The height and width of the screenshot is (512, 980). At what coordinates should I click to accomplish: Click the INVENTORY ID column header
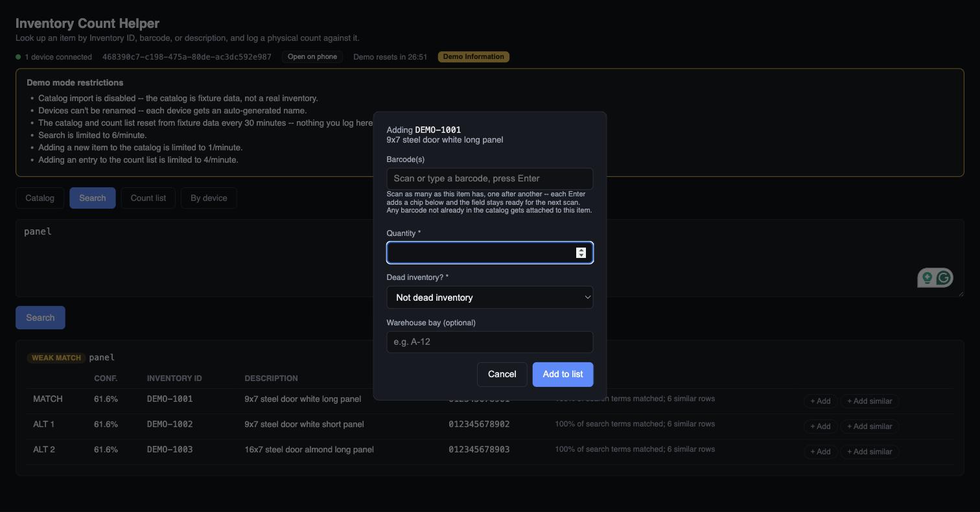click(x=174, y=378)
